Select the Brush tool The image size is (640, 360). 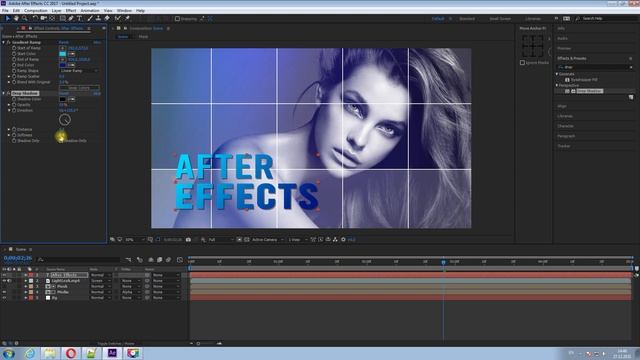pyautogui.click(x=89, y=18)
